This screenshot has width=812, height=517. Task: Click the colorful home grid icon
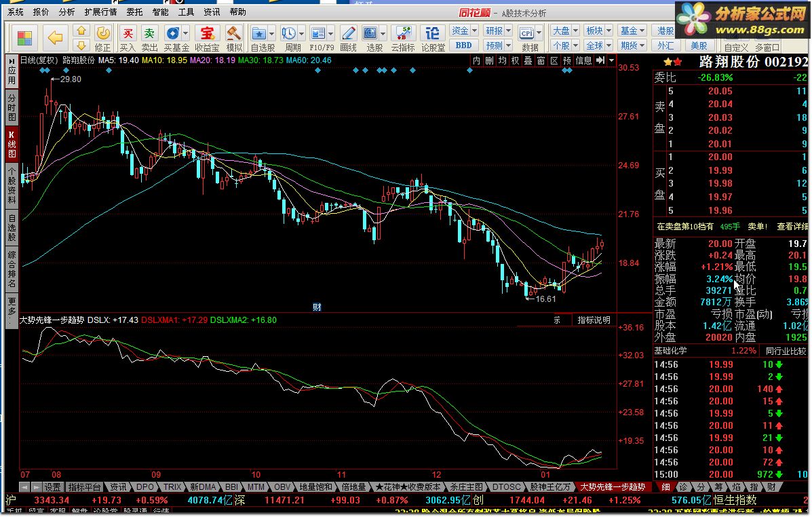pos(24,38)
